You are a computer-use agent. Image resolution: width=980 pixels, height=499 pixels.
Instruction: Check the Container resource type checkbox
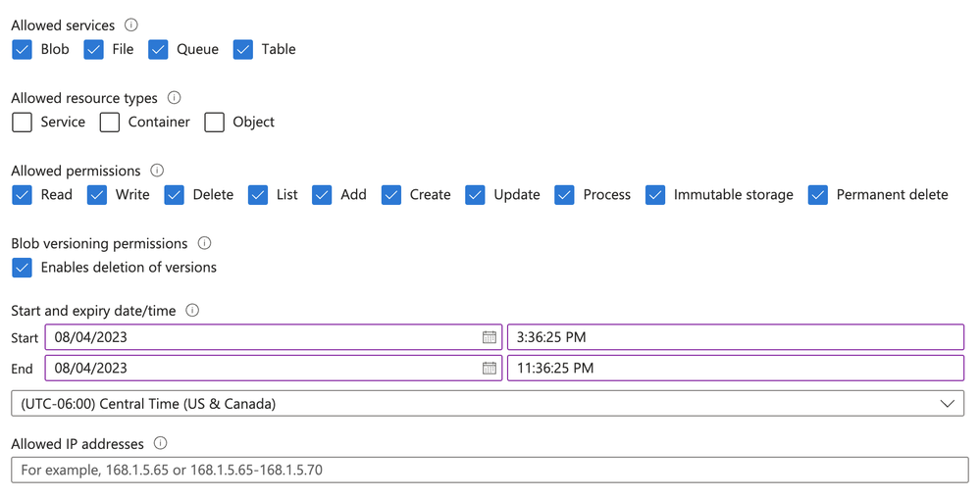point(109,122)
